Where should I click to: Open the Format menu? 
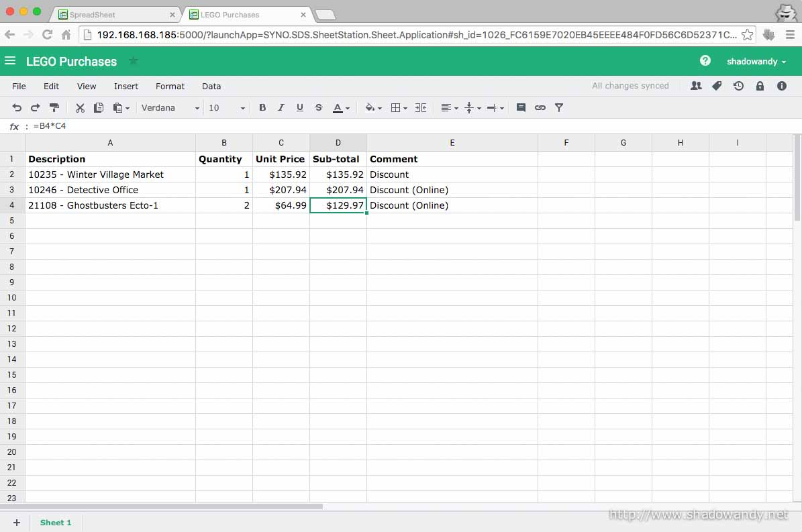tap(170, 87)
